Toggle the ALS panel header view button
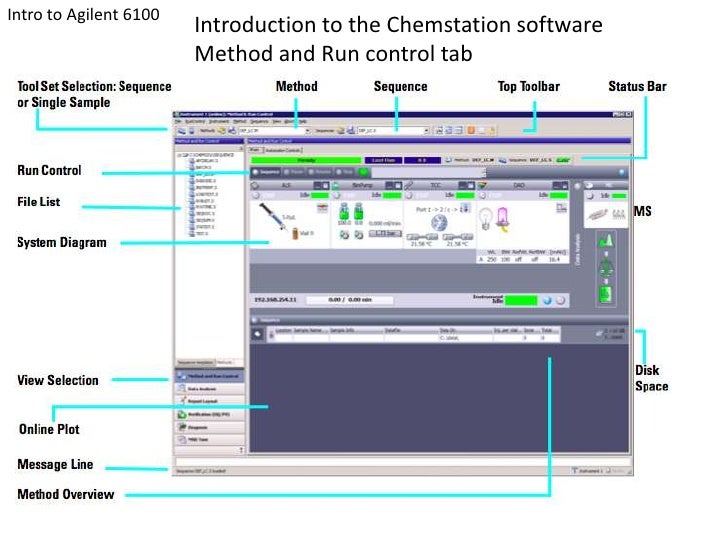This screenshot has height=546, width=728. 321,185
